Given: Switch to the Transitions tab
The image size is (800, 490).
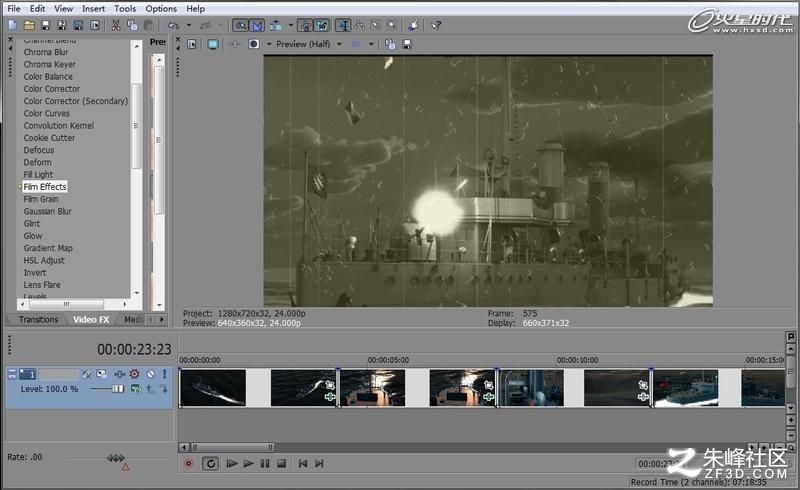Looking at the screenshot, I should (x=38, y=320).
